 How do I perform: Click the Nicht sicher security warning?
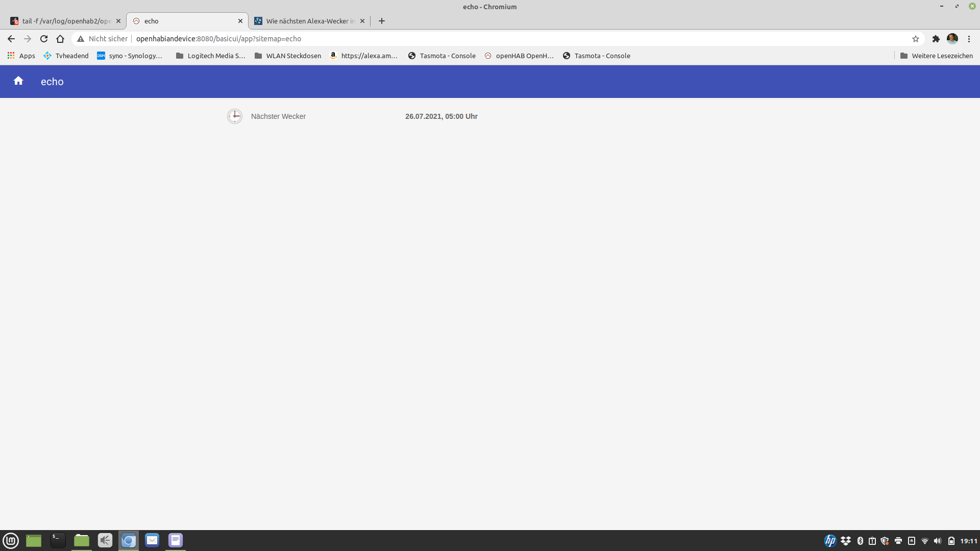tap(102, 39)
